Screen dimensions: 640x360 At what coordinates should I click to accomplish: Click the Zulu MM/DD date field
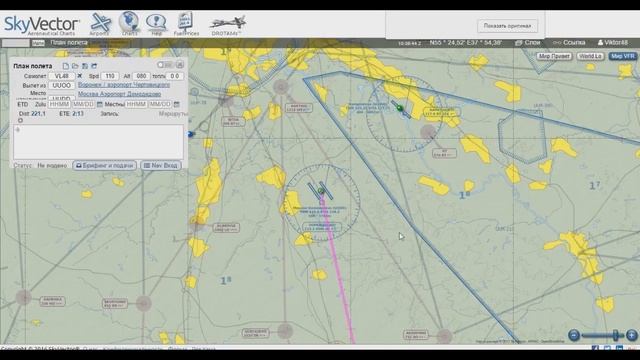(x=83, y=104)
